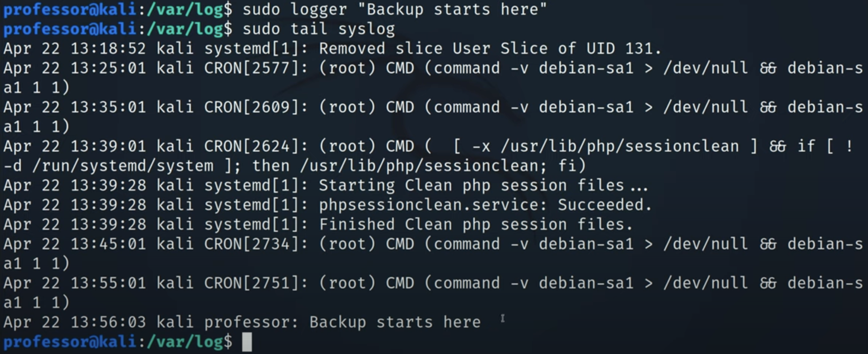The image size is (868, 354).
Task: Click the '/usr/lib/php/sessionclean; fi)' wrapped text
Action: (x=443, y=165)
